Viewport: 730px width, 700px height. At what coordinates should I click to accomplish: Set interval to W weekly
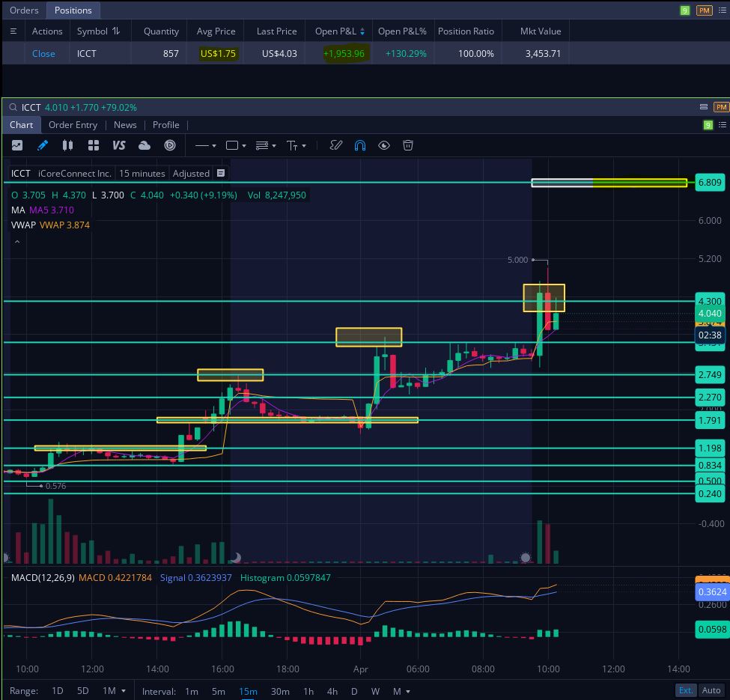coord(375,692)
